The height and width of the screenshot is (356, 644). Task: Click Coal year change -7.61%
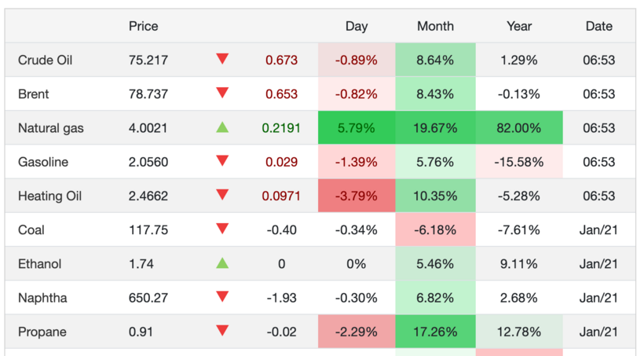pyautogui.click(x=518, y=229)
